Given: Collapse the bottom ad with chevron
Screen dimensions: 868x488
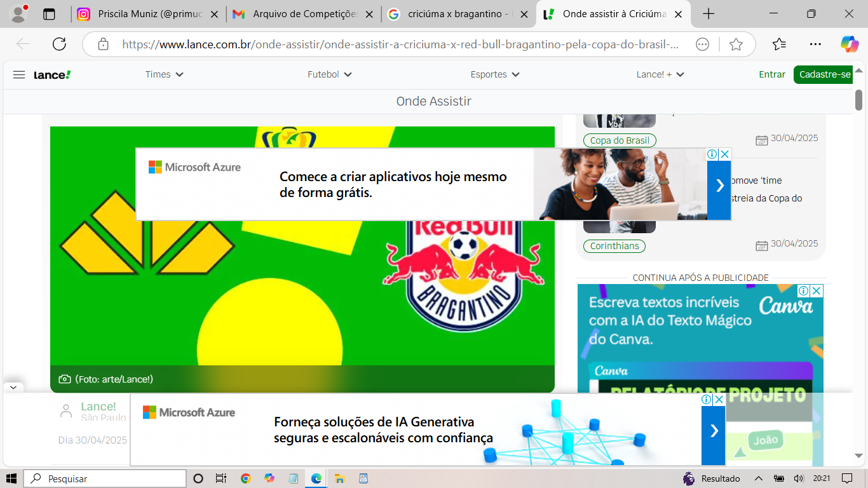Looking at the screenshot, I should [13, 387].
